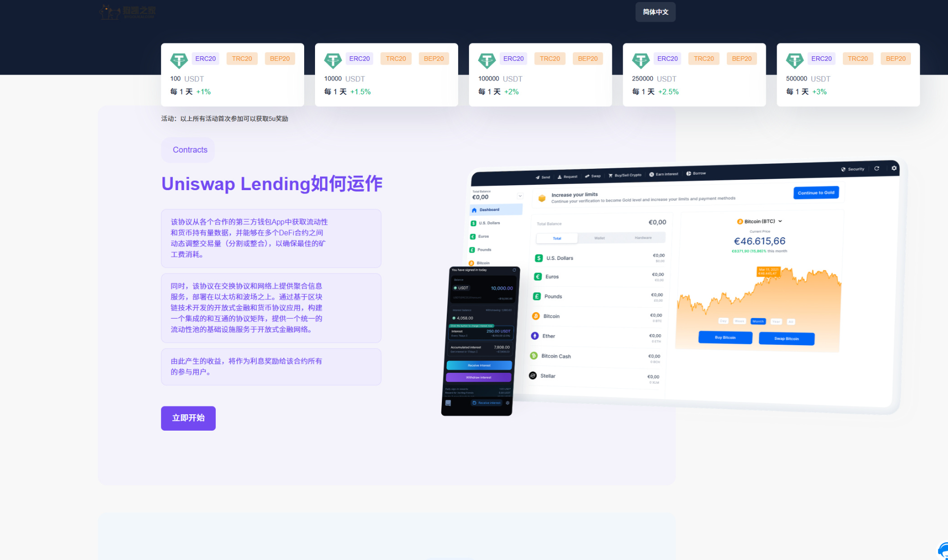Click the "500000 USDT" amount text
The height and width of the screenshot is (560, 948).
[808, 79]
